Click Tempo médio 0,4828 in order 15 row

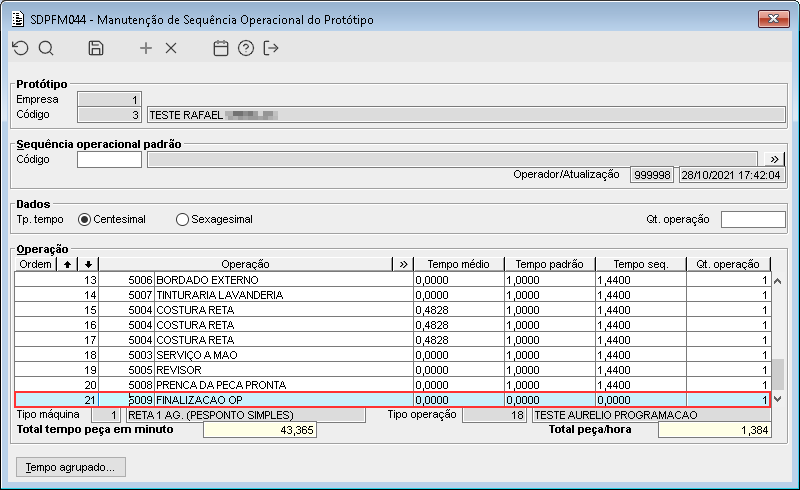point(459,310)
